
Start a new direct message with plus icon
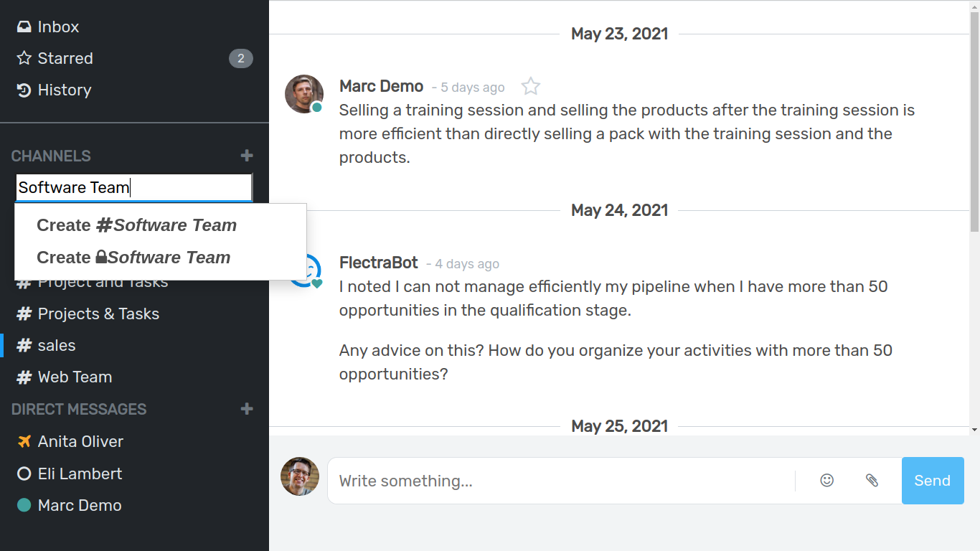point(247,409)
